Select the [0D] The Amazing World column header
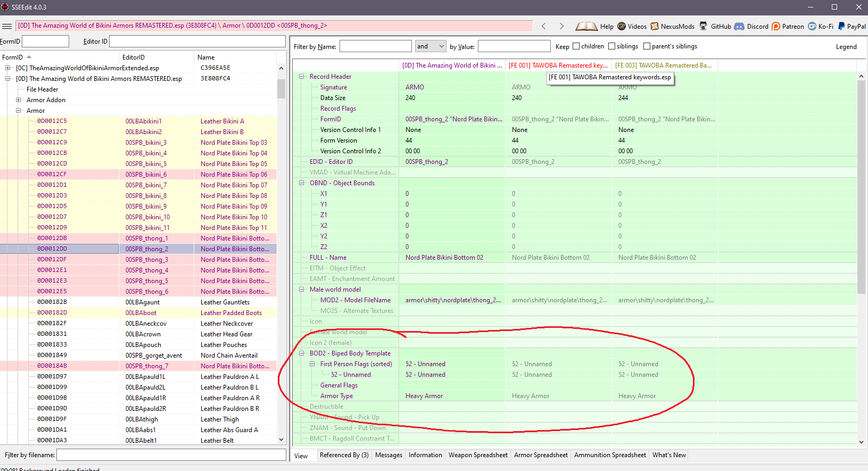The image size is (868, 471). click(x=452, y=65)
